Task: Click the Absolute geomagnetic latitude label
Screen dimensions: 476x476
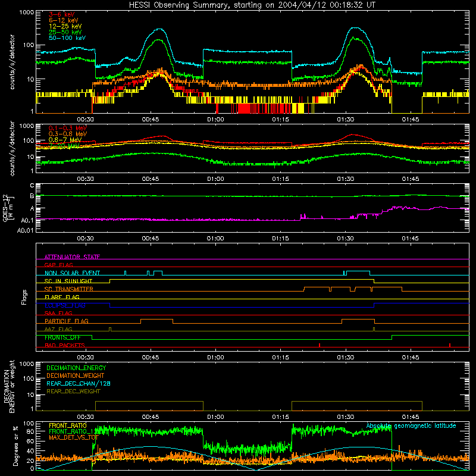Action: coord(411,425)
